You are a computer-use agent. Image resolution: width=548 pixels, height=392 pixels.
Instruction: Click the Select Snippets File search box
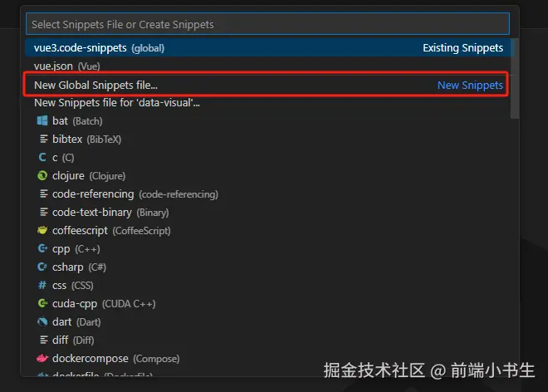(267, 24)
